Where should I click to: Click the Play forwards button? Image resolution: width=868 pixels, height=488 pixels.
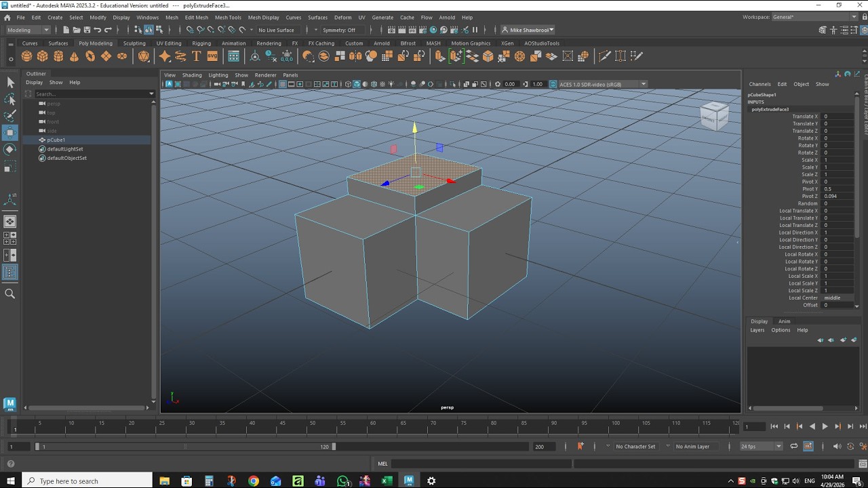[x=825, y=426]
